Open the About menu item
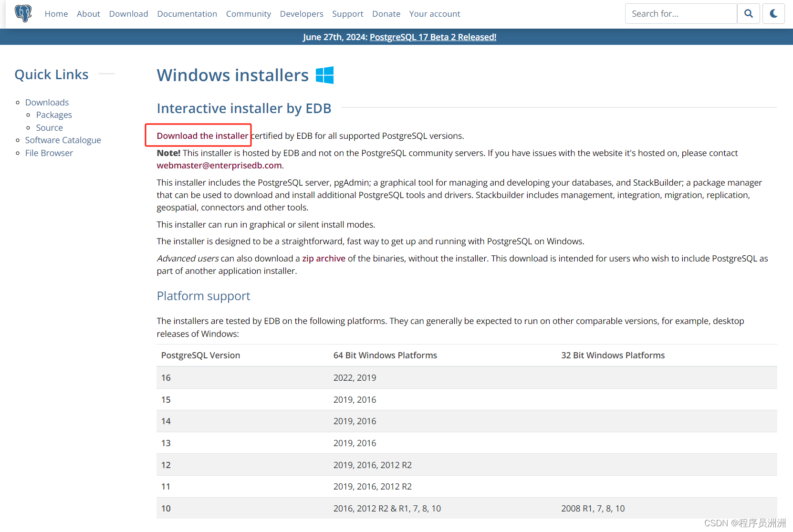793x532 pixels. 88,14
